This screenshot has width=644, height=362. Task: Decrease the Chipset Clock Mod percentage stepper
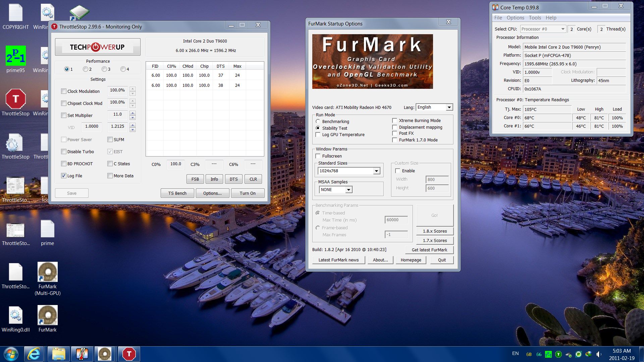(x=133, y=106)
